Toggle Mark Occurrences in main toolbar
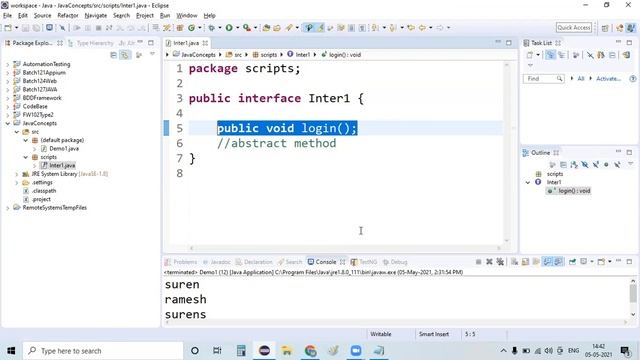The width and height of the screenshot is (640, 360). click(320, 28)
